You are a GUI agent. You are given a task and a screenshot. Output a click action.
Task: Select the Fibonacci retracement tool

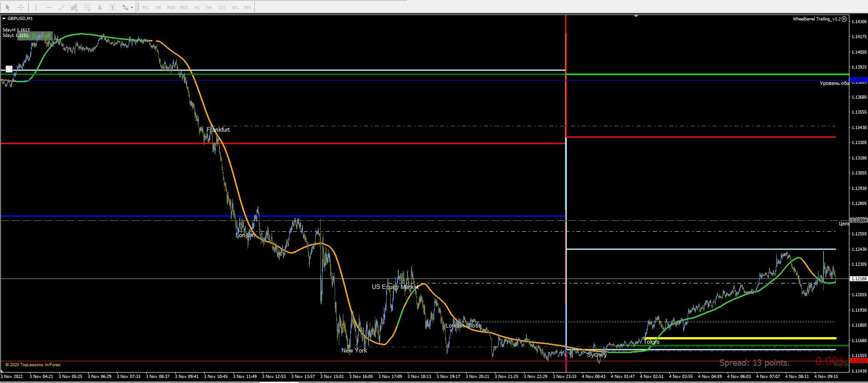pyautogui.click(x=87, y=7)
